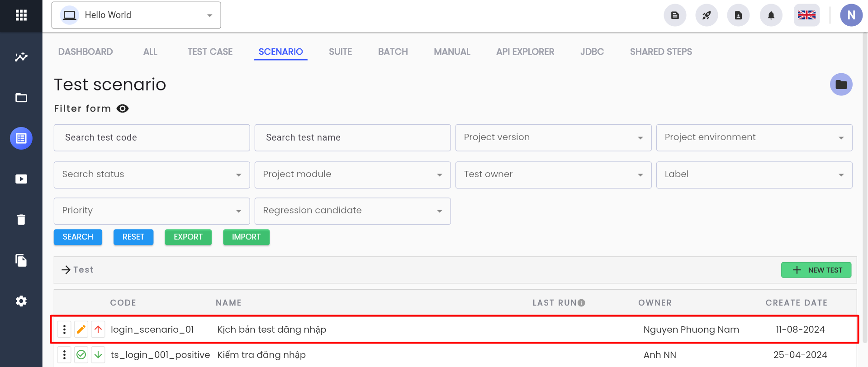Expand the Hello World project selector
The width and height of the screenshot is (868, 367).
[x=136, y=15]
